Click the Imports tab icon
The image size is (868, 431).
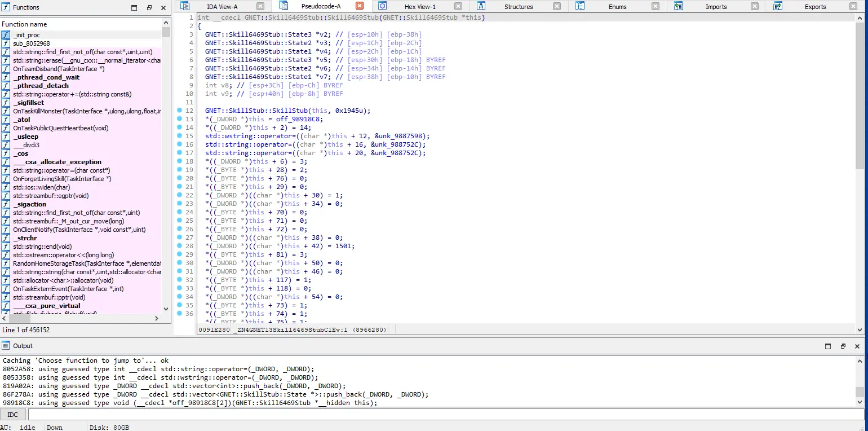coord(679,6)
